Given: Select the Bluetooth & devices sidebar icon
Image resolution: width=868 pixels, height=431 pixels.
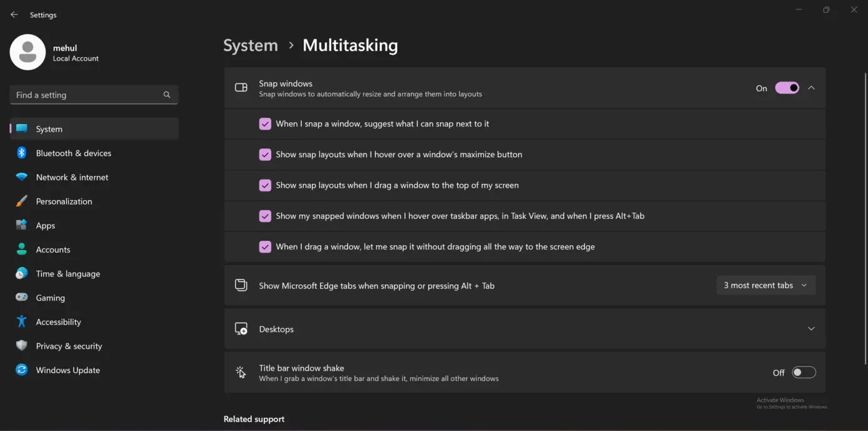Looking at the screenshot, I should pos(21,153).
